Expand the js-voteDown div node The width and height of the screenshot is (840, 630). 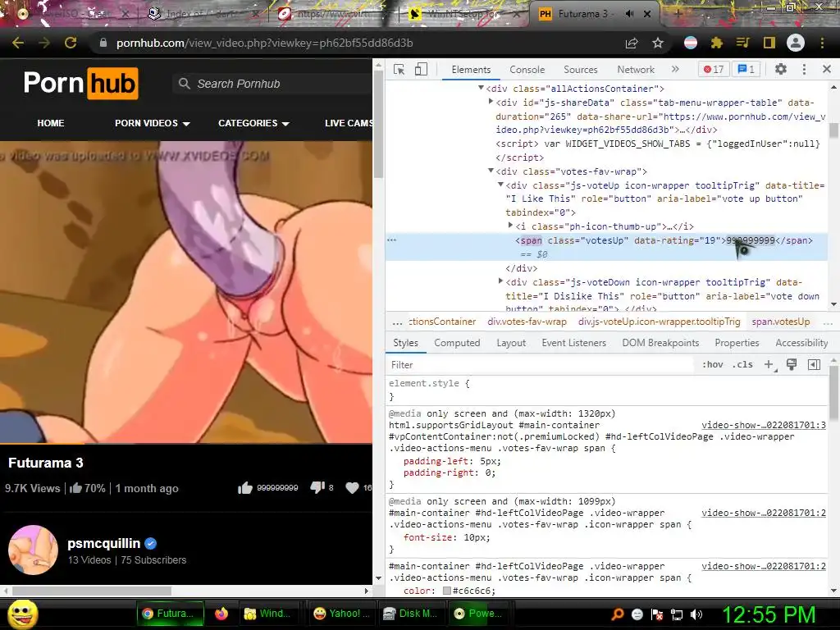(501, 281)
